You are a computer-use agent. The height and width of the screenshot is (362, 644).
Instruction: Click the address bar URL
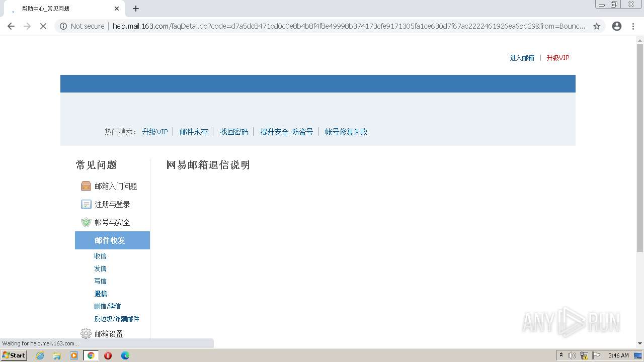coord(349,26)
